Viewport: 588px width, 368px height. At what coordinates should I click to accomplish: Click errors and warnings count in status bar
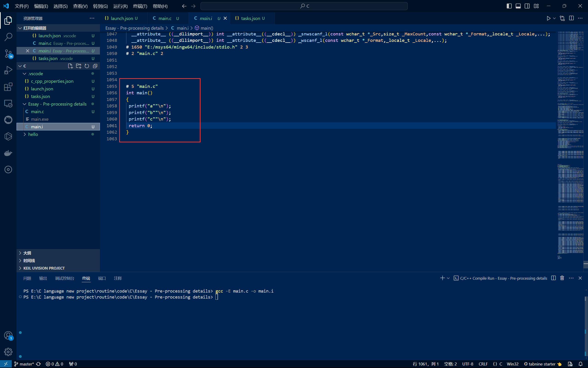tap(54, 364)
